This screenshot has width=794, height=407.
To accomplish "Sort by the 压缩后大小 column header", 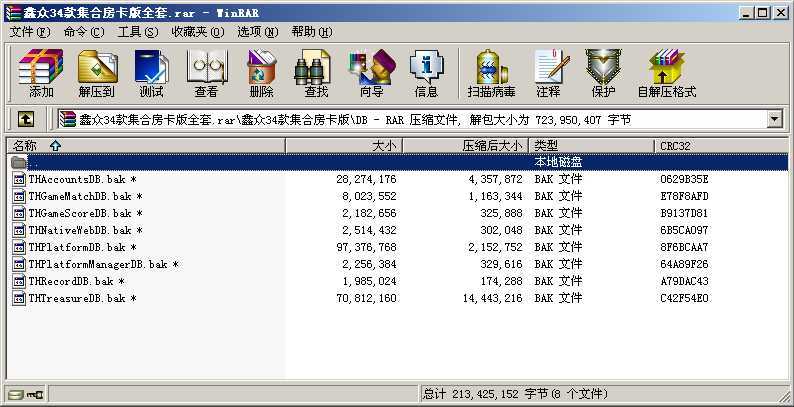I will pyautogui.click(x=466, y=146).
